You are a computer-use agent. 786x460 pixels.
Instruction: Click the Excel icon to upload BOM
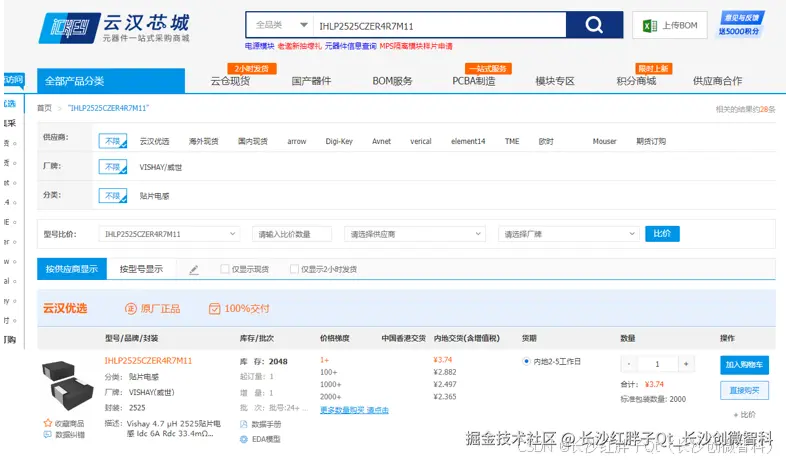click(x=650, y=26)
